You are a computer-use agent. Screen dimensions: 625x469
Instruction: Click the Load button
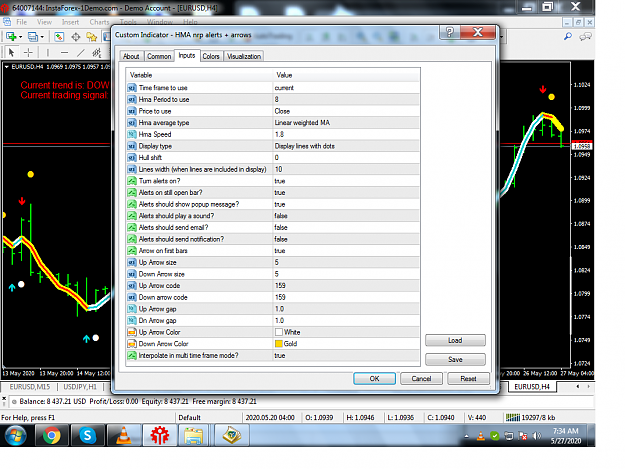pyautogui.click(x=455, y=340)
